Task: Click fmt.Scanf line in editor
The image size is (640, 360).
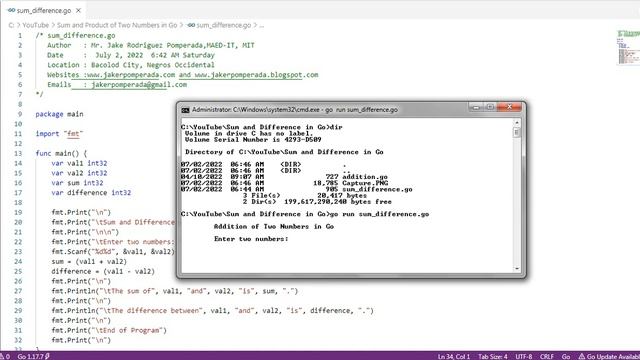Action: pos(113,251)
